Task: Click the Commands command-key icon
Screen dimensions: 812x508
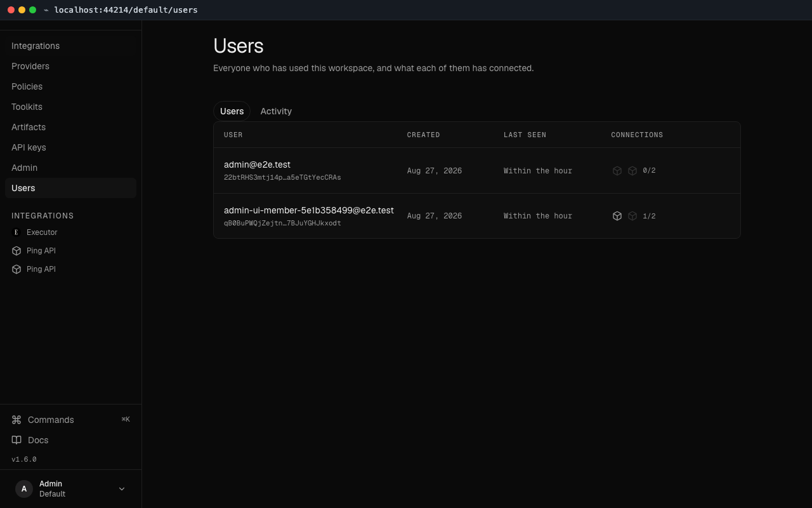Action: point(16,420)
